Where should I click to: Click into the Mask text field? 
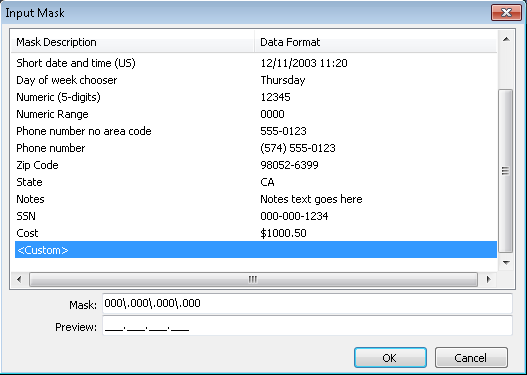(x=307, y=303)
